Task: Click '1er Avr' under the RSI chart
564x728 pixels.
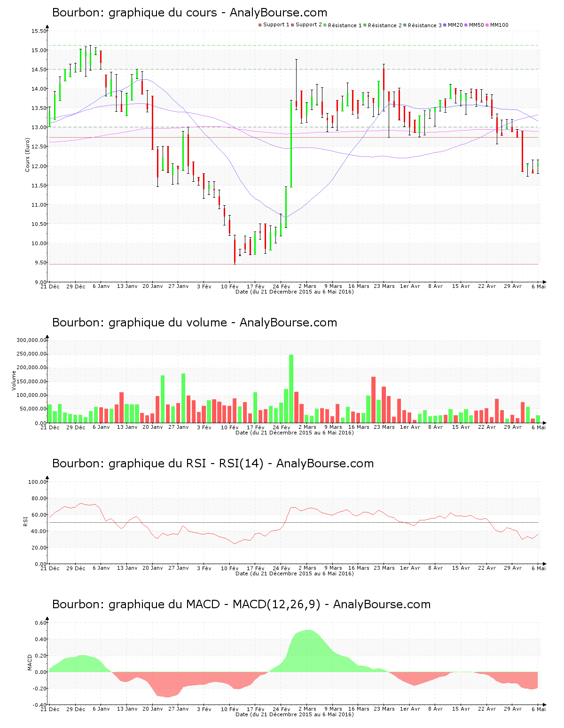Action: tap(410, 568)
